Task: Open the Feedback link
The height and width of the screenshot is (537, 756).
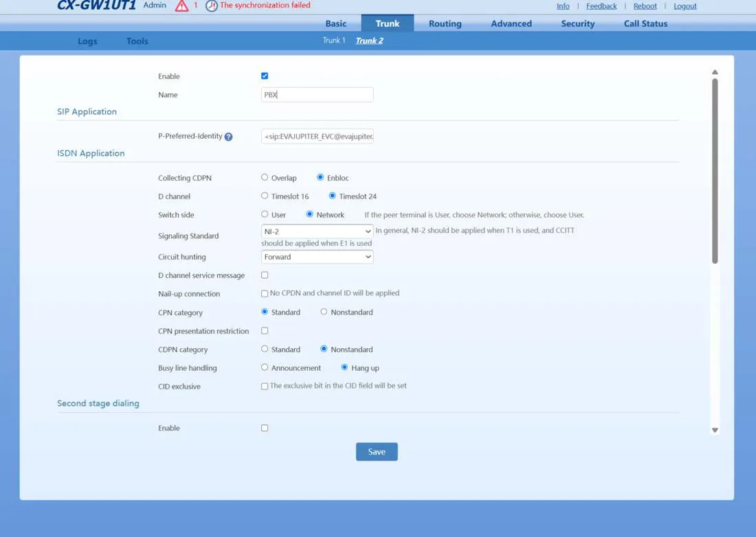Action: [x=601, y=6]
